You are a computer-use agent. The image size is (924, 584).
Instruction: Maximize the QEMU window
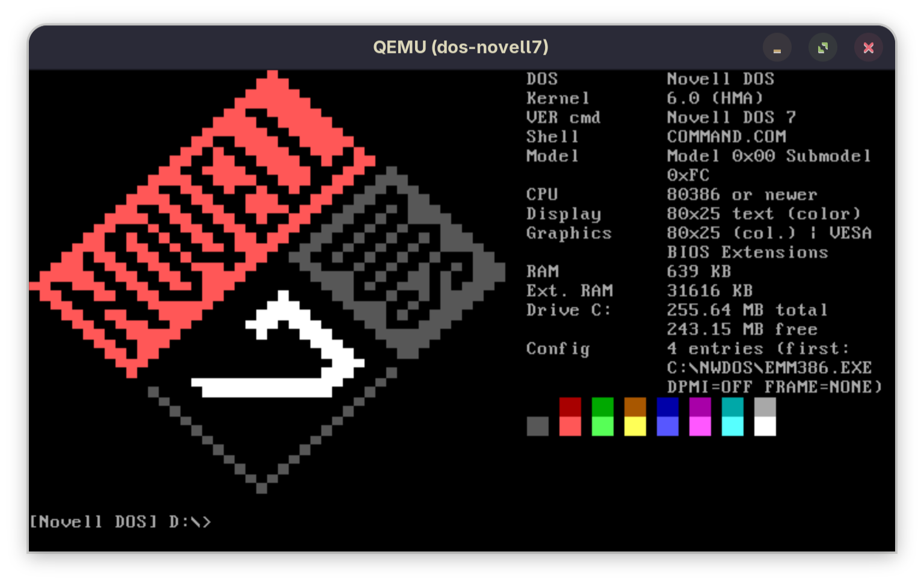click(822, 48)
